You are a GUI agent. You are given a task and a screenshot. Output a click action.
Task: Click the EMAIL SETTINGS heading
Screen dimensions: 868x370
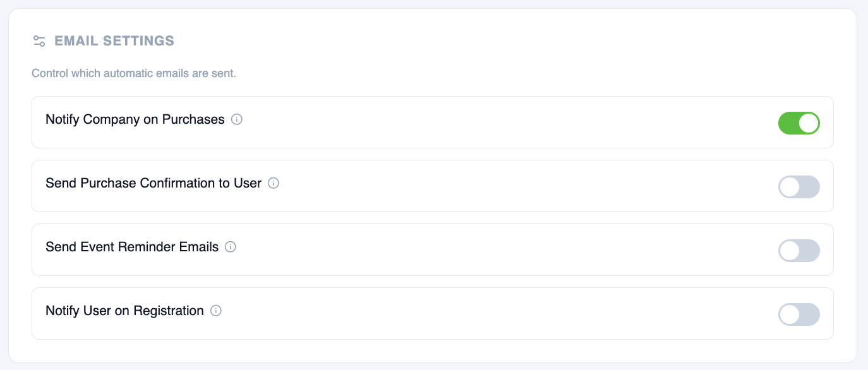(114, 41)
